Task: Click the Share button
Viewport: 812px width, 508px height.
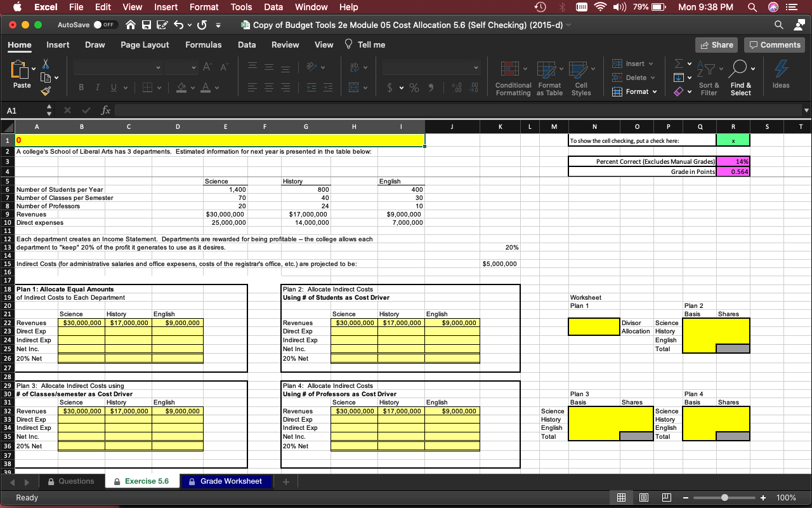Action: tap(716, 45)
